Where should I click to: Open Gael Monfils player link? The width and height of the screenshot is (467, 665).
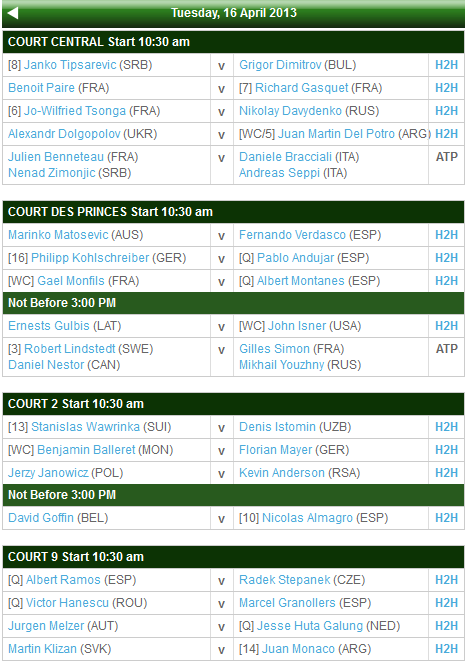click(x=71, y=281)
